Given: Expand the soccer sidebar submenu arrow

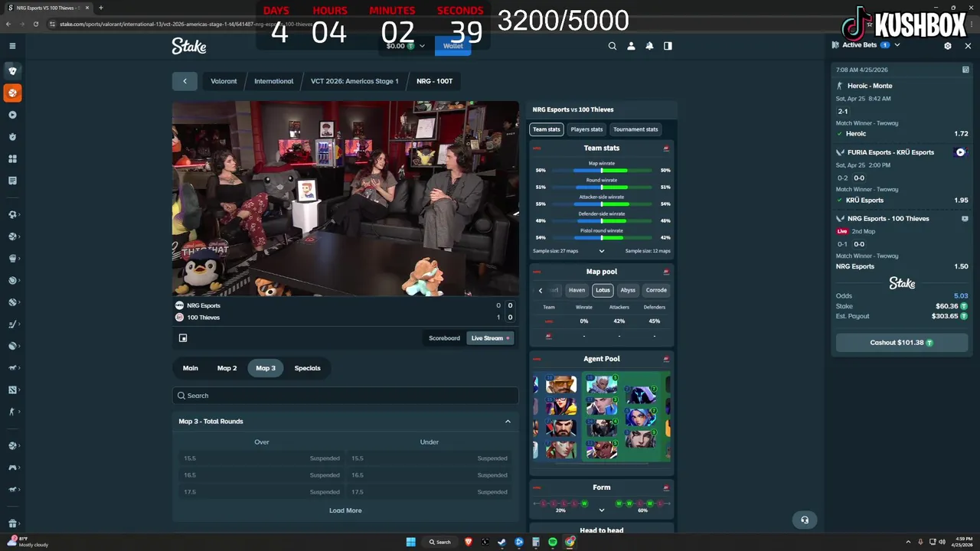Looking at the screenshot, I should [x=19, y=215].
